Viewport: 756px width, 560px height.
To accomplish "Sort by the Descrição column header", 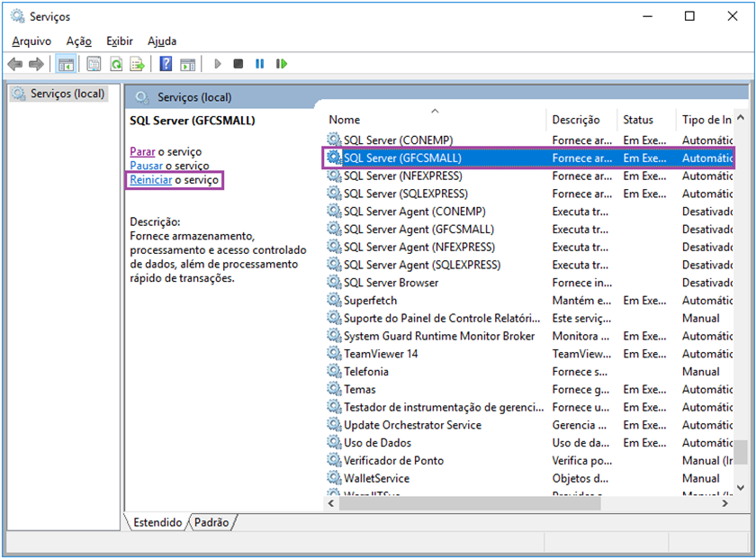I will tap(581, 120).
